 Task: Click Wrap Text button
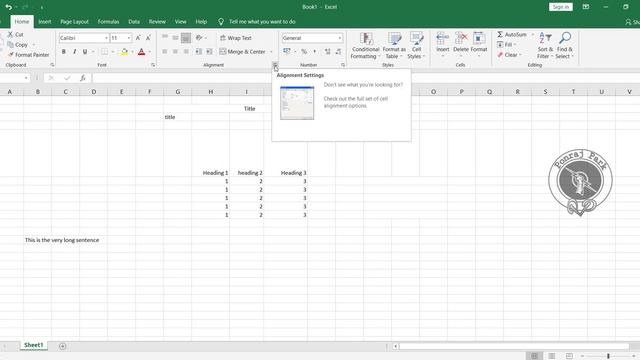tap(236, 38)
